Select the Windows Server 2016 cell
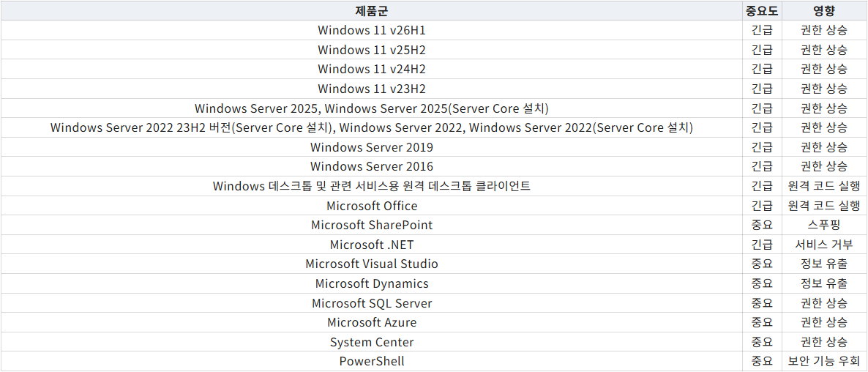 (x=372, y=166)
